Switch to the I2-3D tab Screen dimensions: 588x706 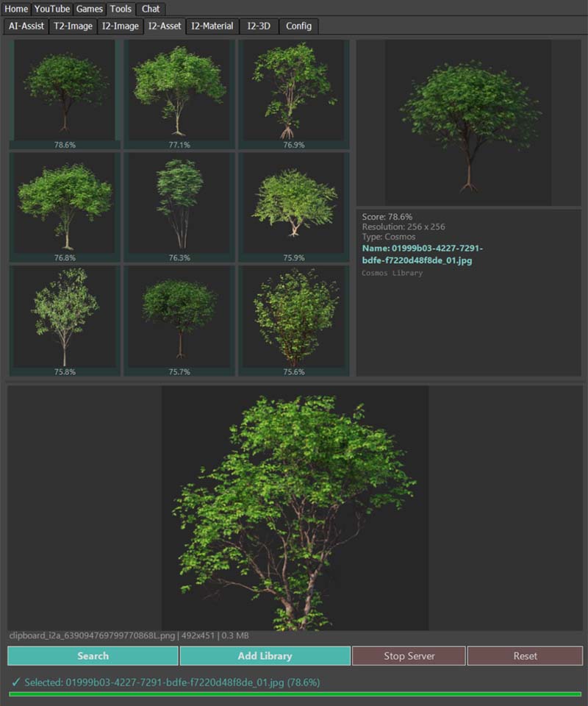pos(261,26)
